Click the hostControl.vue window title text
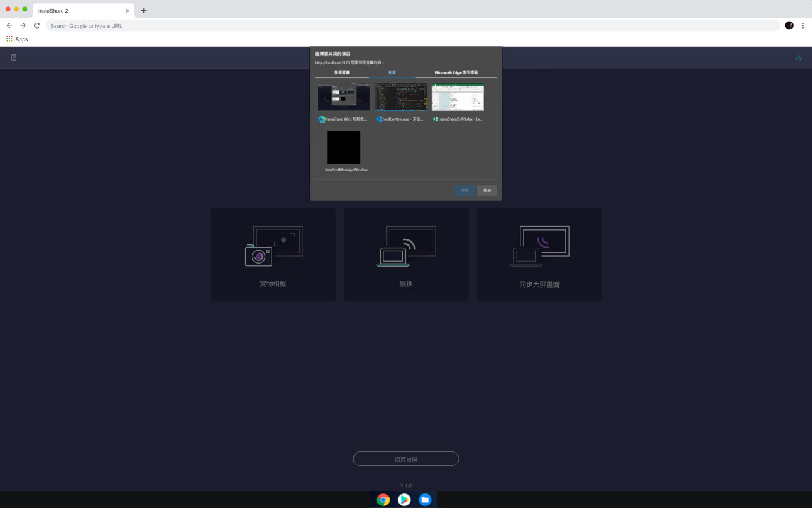 403,119
